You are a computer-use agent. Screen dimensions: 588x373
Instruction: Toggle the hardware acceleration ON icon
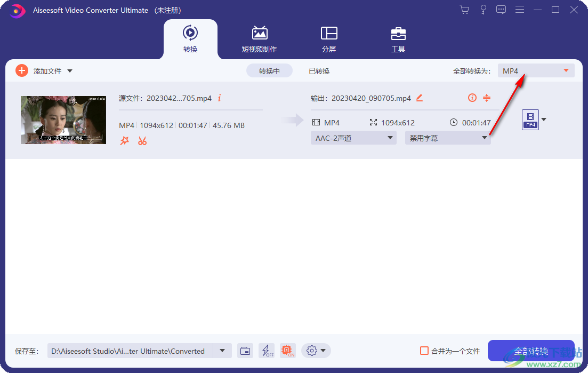(288, 351)
